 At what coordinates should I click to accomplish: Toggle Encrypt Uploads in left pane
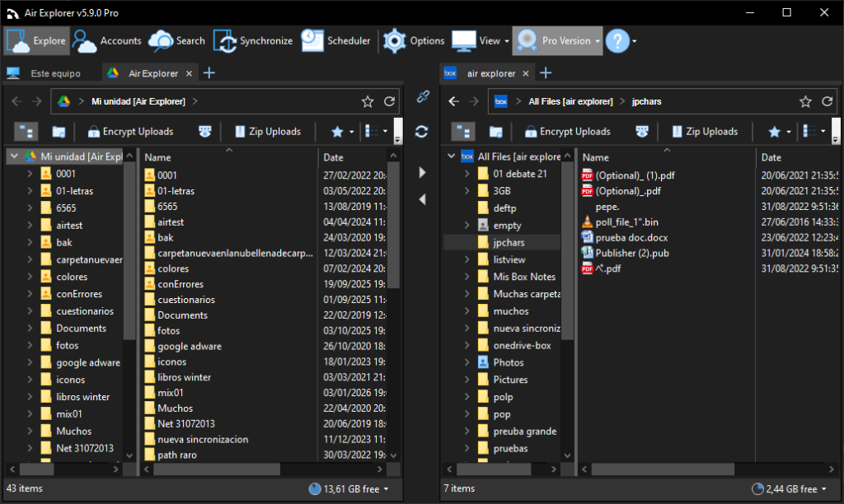131,131
